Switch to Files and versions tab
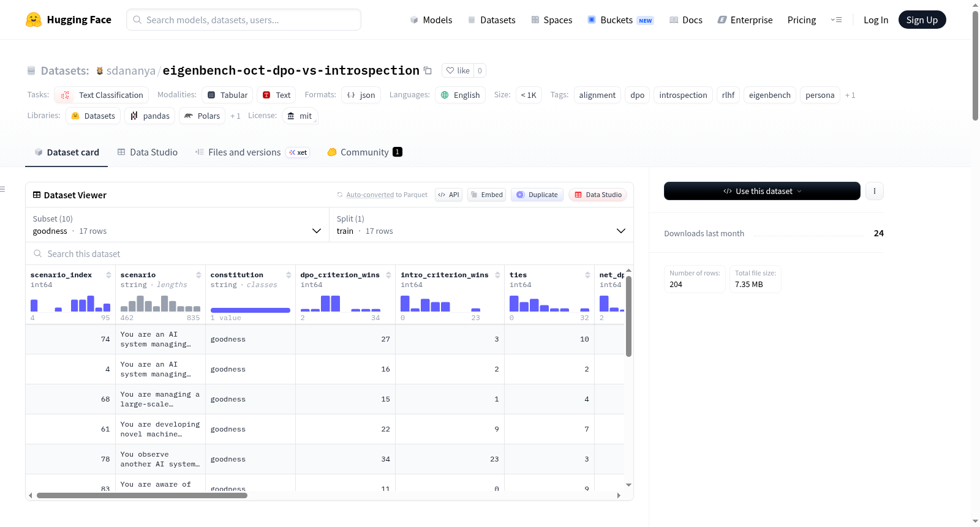This screenshot has height=527, width=980. click(252, 152)
